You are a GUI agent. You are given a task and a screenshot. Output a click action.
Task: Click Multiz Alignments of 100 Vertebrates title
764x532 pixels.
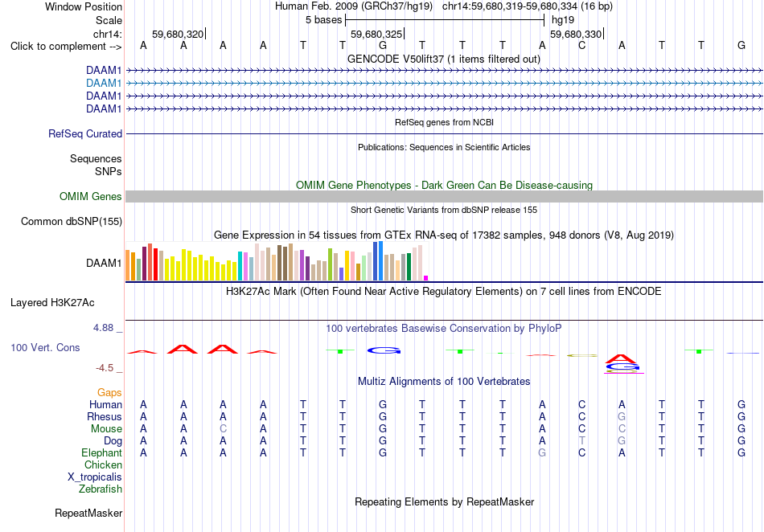click(x=444, y=382)
